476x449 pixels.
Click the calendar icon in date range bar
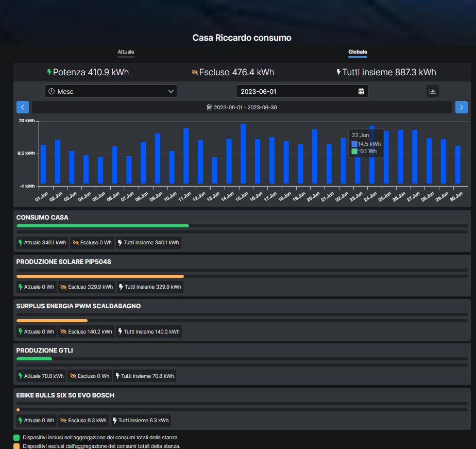click(210, 107)
